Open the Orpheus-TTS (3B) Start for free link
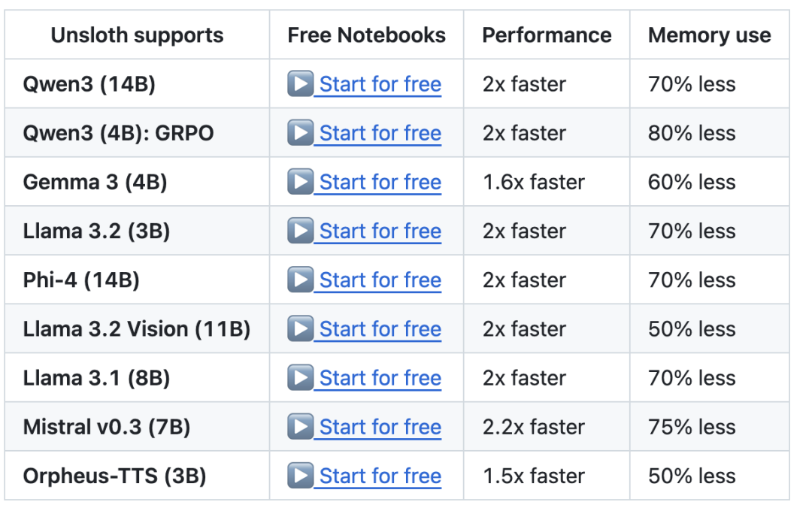The image size is (812, 511). 380,476
